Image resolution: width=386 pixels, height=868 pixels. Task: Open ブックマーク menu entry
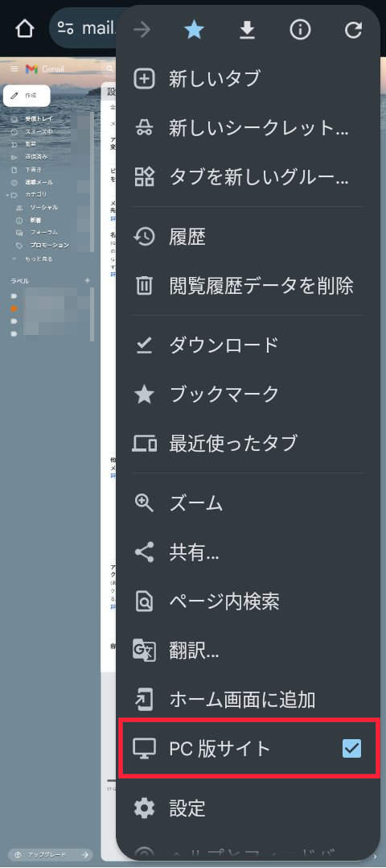tap(248, 395)
